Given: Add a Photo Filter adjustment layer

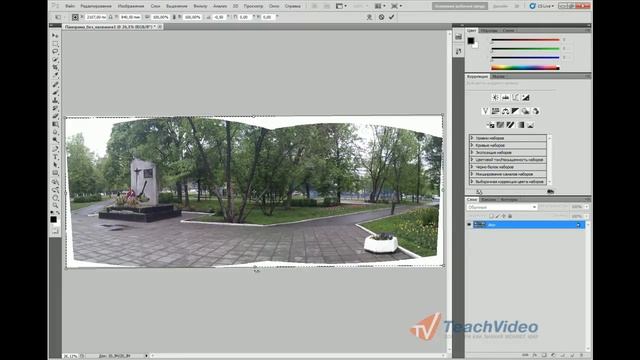Looking at the screenshot, I should click(526, 111).
